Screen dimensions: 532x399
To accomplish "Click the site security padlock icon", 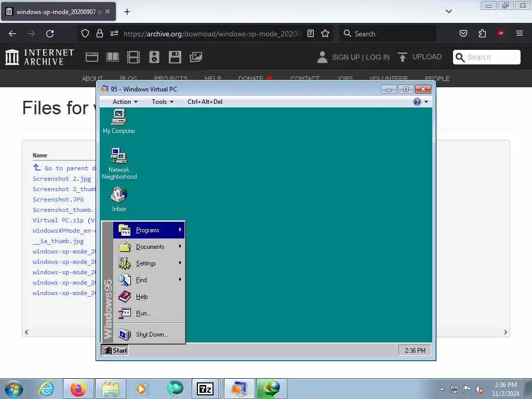I will [x=99, y=33].
